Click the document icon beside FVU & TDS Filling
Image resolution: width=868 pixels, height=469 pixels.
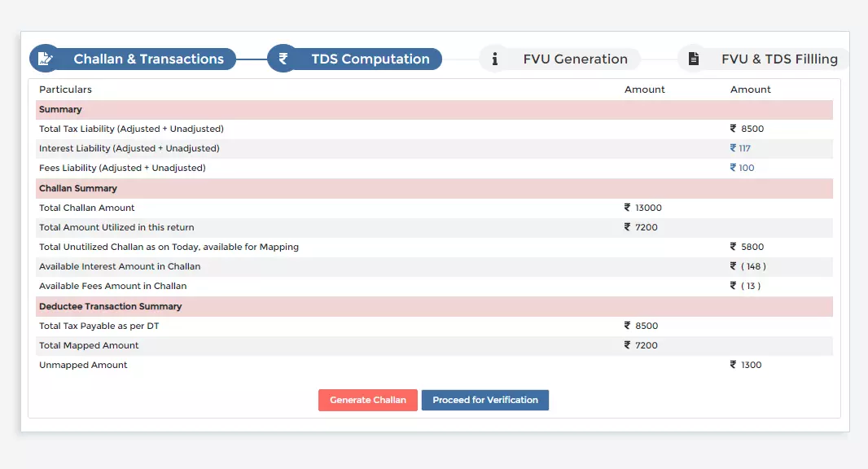695,58
